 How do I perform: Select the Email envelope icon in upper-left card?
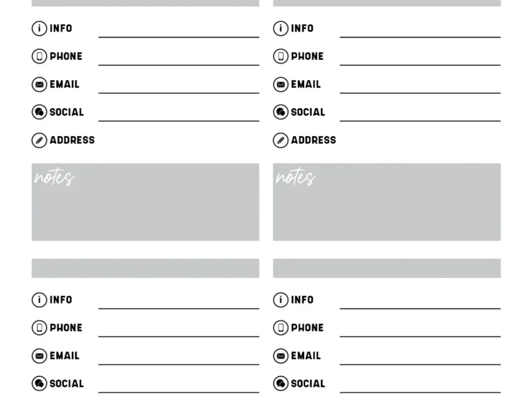coord(39,85)
